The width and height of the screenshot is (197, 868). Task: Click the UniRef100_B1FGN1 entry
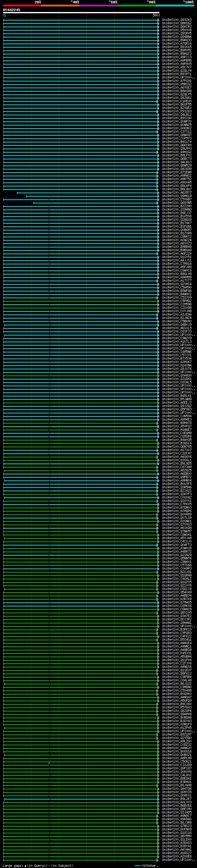[177, 226]
